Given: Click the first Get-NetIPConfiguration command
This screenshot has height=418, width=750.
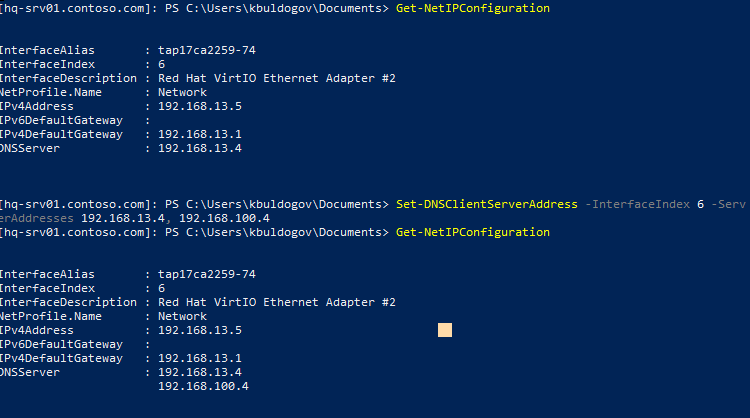Looking at the screenshot, I should 473,9.
